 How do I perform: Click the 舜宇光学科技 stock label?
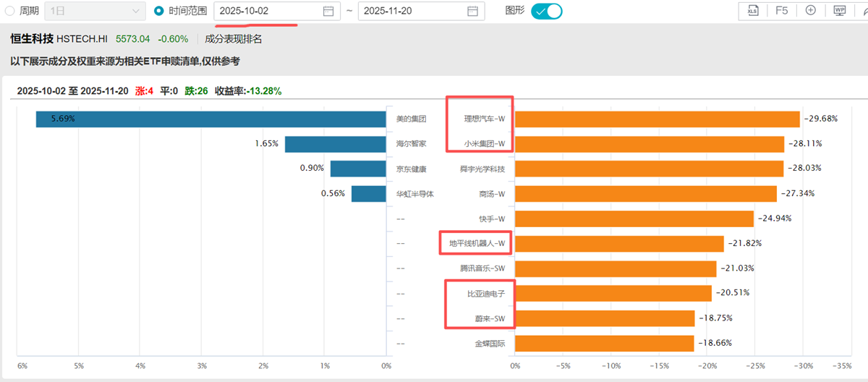pos(482,169)
